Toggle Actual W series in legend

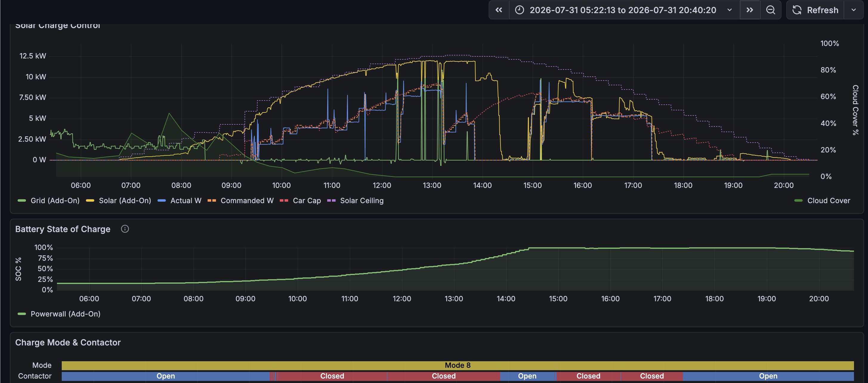pos(186,201)
